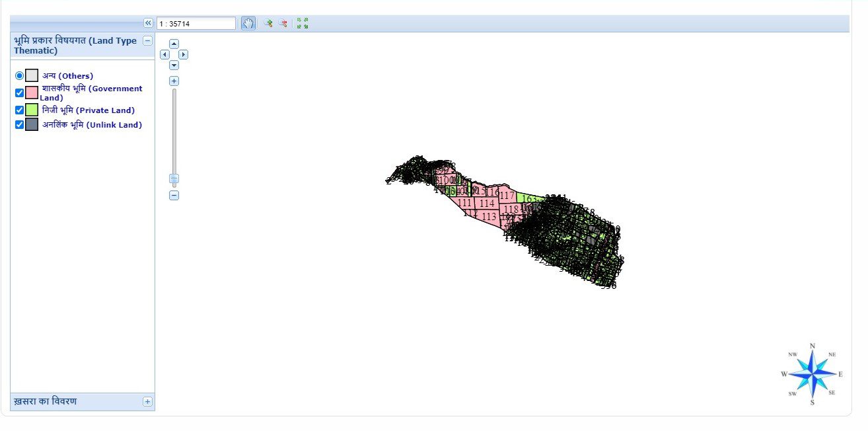Uncheck the Government Land checkbox
This screenshot has width=868, height=431.
[19, 93]
